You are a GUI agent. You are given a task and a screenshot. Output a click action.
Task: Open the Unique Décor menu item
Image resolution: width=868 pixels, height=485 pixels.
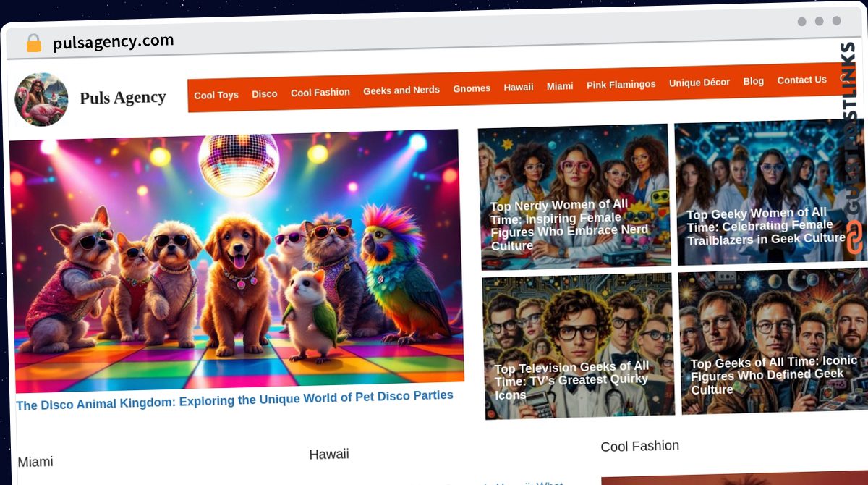tap(699, 83)
